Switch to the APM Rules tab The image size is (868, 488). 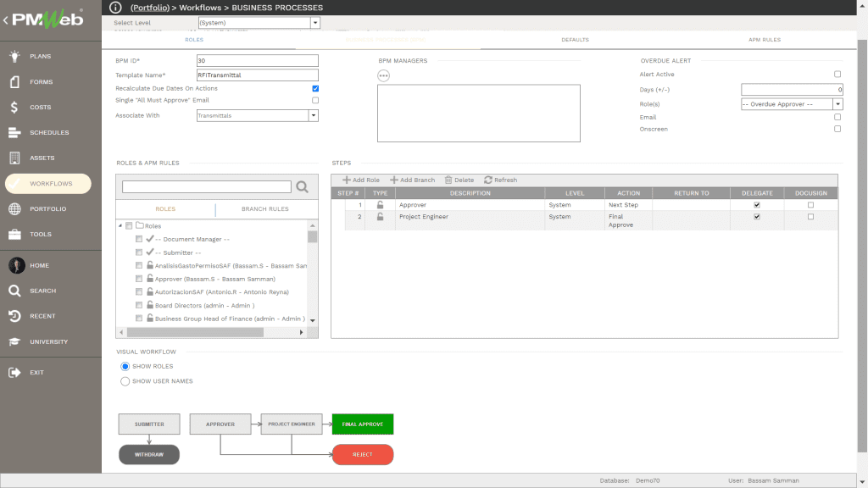click(x=765, y=40)
